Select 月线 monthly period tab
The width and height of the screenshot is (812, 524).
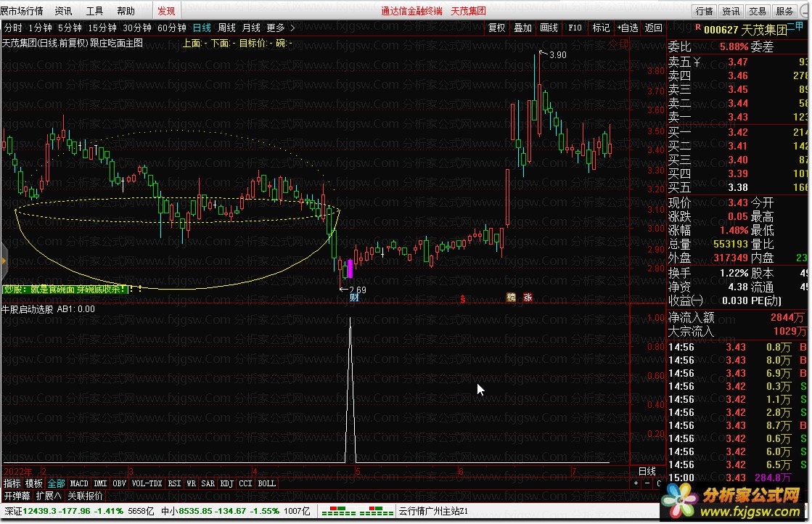point(251,28)
